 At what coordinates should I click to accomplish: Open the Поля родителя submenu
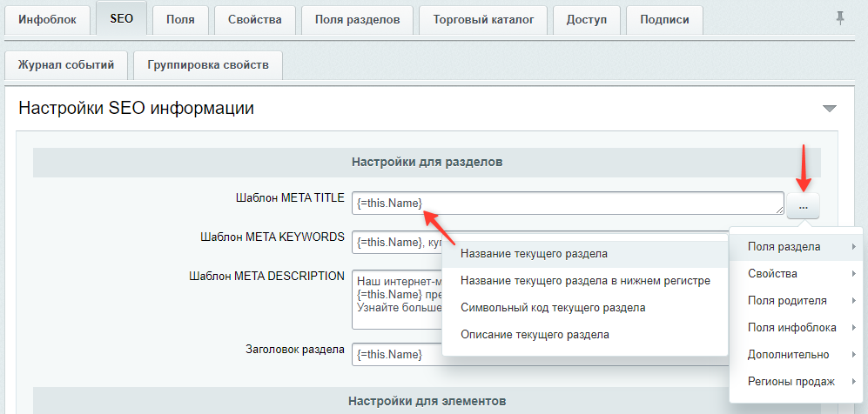click(x=796, y=301)
